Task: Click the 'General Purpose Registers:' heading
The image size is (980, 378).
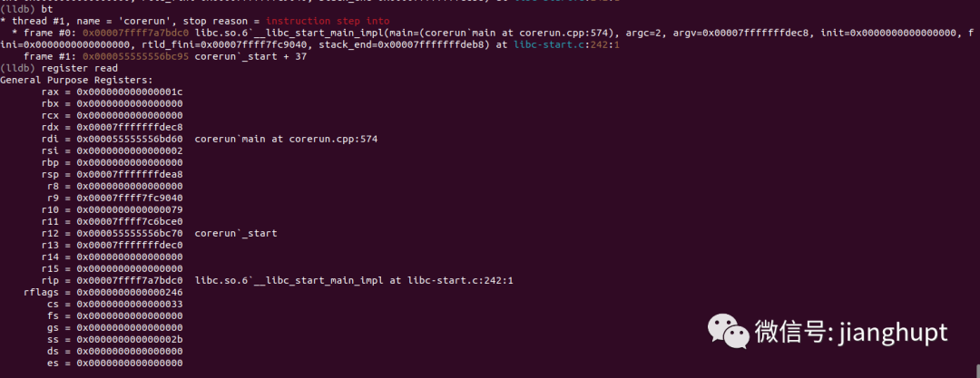Action: pyautogui.click(x=76, y=80)
